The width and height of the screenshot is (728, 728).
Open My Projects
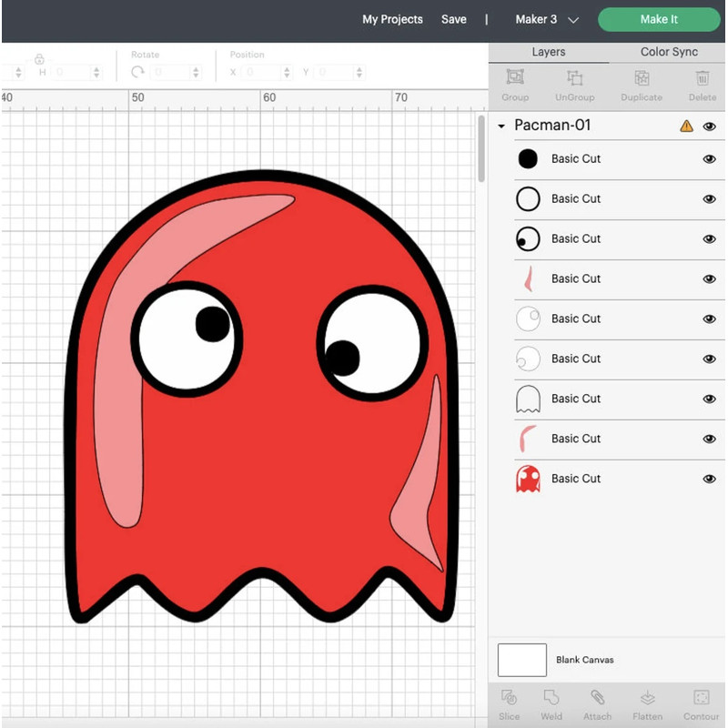click(392, 19)
